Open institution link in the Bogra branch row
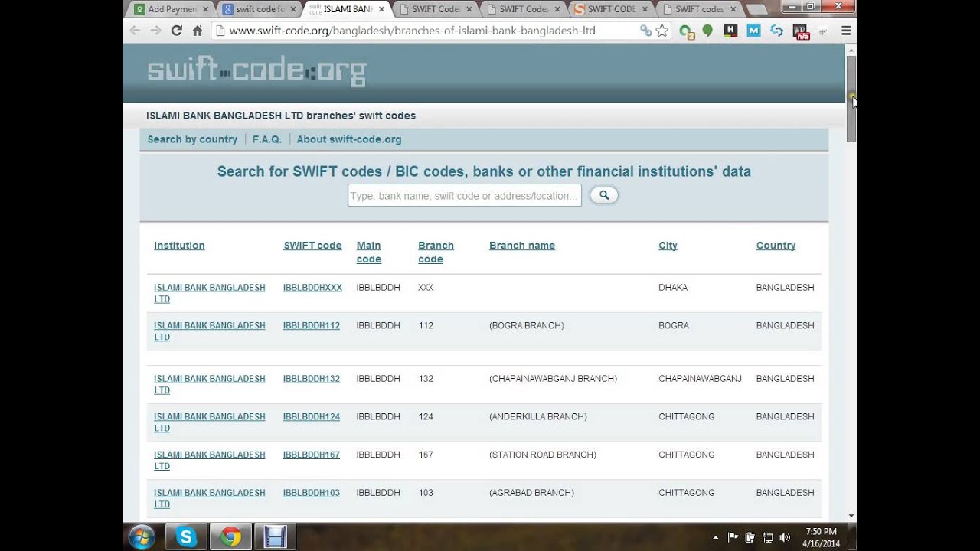Image resolution: width=980 pixels, height=551 pixels. click(210, 331)
